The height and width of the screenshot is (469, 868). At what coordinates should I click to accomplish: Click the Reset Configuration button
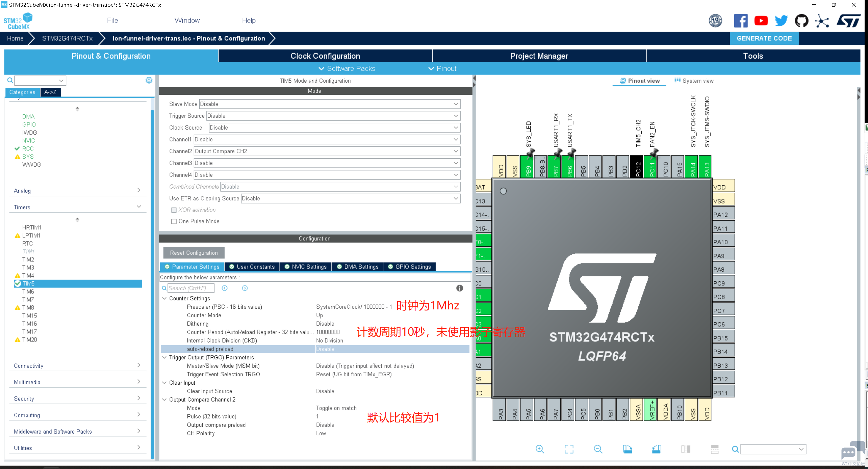point(194,253)
